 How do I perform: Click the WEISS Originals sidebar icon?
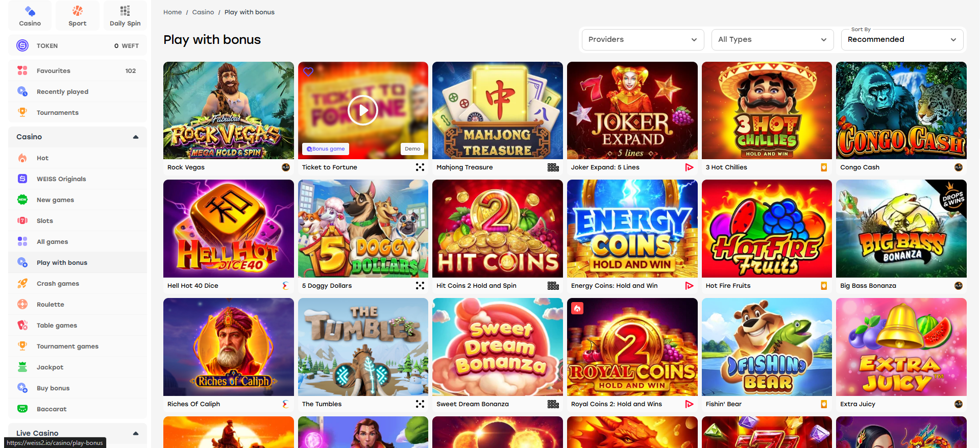[22, 179]
